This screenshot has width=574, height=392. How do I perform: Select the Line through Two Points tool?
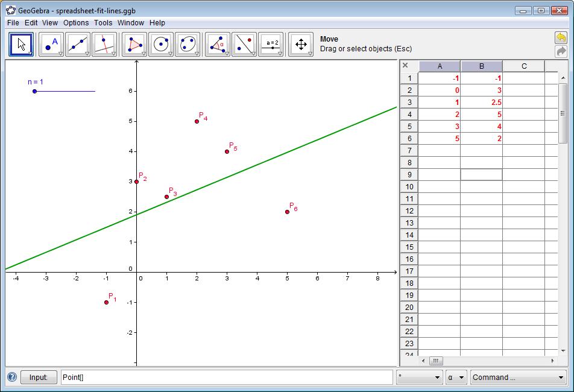(78, 44)
